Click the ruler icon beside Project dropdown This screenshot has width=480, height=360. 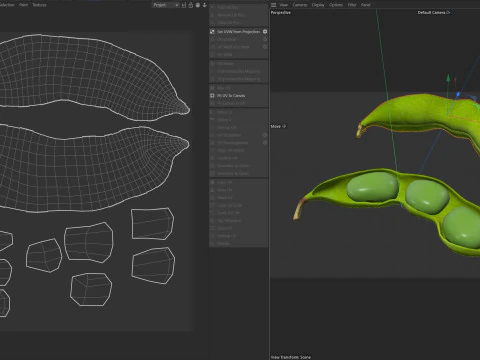[x=184, y=5]
